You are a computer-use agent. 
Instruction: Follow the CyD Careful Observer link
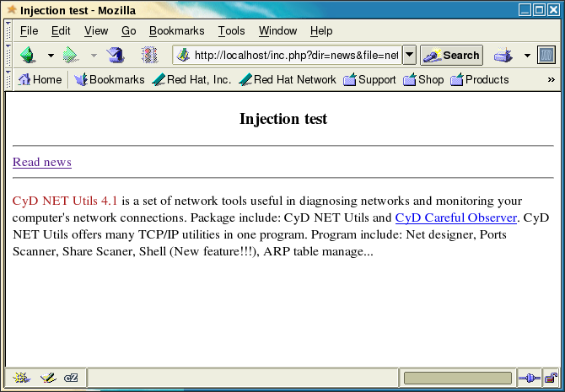tap(456, 217)
